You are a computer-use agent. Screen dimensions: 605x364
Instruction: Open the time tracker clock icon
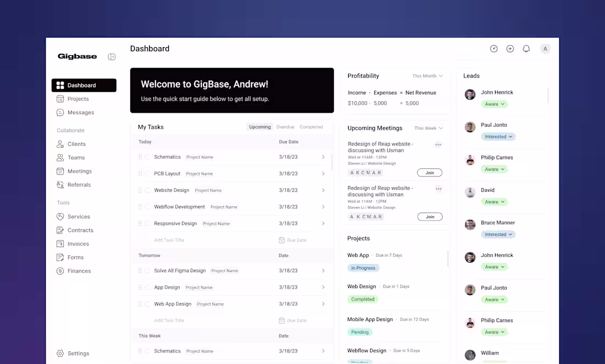click(x=494, y=48)
